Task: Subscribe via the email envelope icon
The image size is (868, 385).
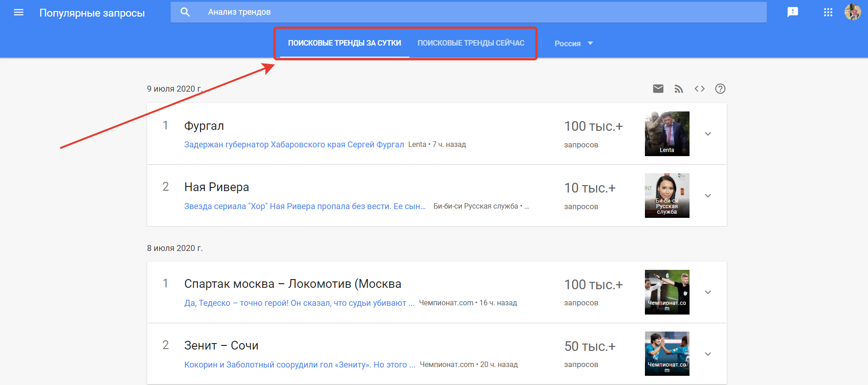Action: (x=658, y=88)
